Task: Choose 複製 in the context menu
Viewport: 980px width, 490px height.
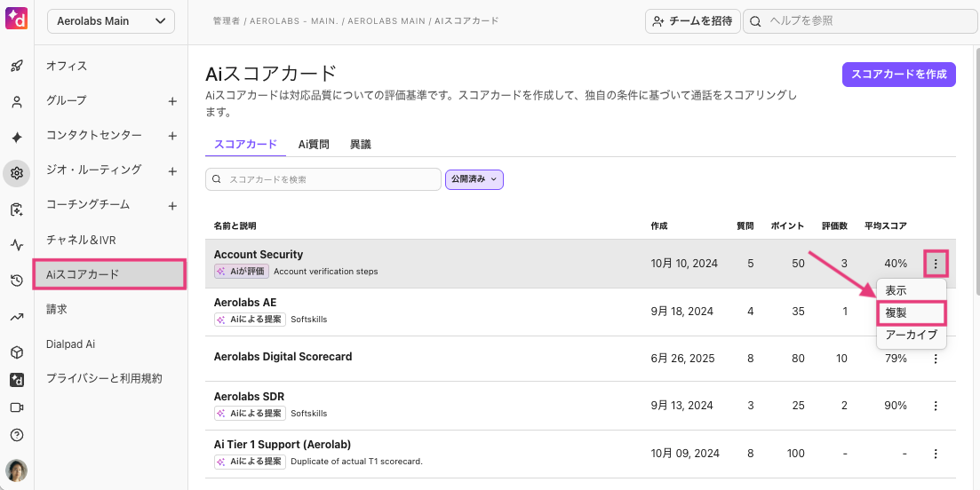Action: (x=912, y=312)
